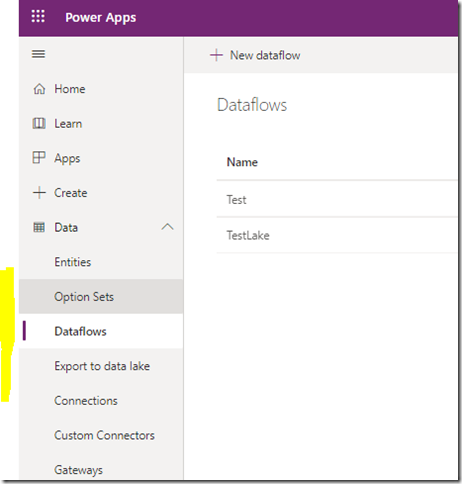Screen dimensions: 462x484
Task: Click New dataflow button
Action: [255, 55]
